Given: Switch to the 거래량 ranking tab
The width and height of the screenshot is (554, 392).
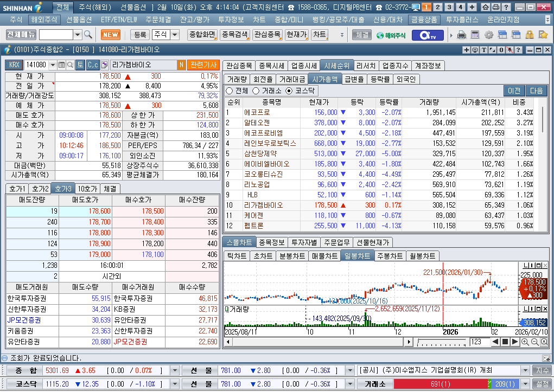Looking at the screenshot, I should [237, 79].
